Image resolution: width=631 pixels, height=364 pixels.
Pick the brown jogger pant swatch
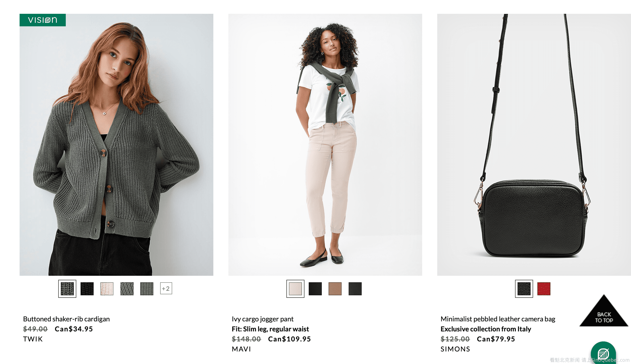click(x=335, y=289)
